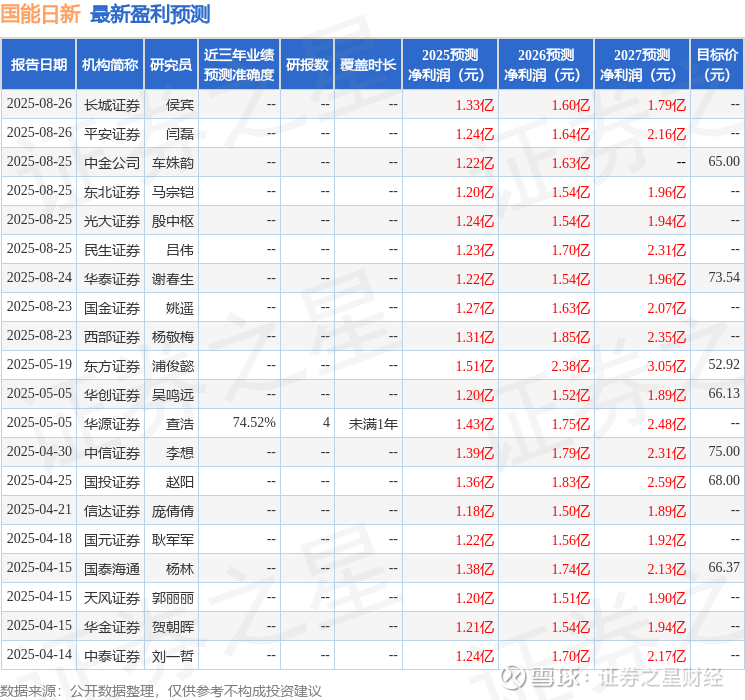This screenshot has width=745, height=700.
Task: Click the 研报数 column header
Action: (x=307, y=65)
